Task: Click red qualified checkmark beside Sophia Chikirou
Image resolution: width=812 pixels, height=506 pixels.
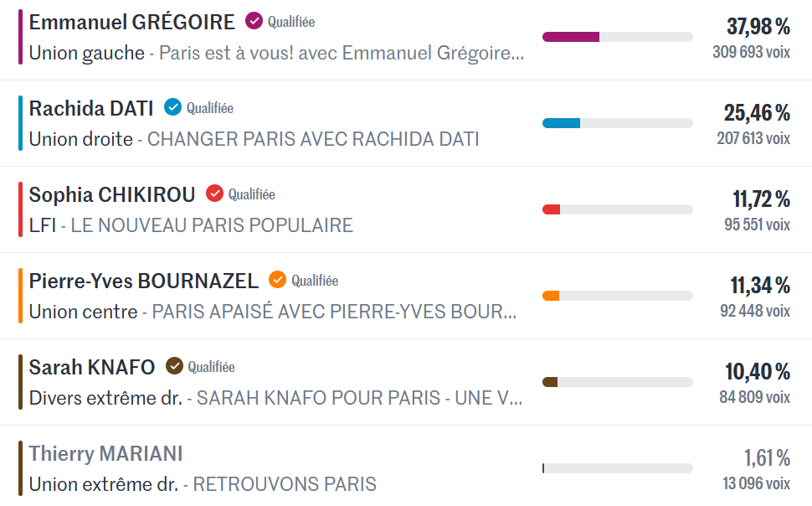Action: click(x=214, y=194)
